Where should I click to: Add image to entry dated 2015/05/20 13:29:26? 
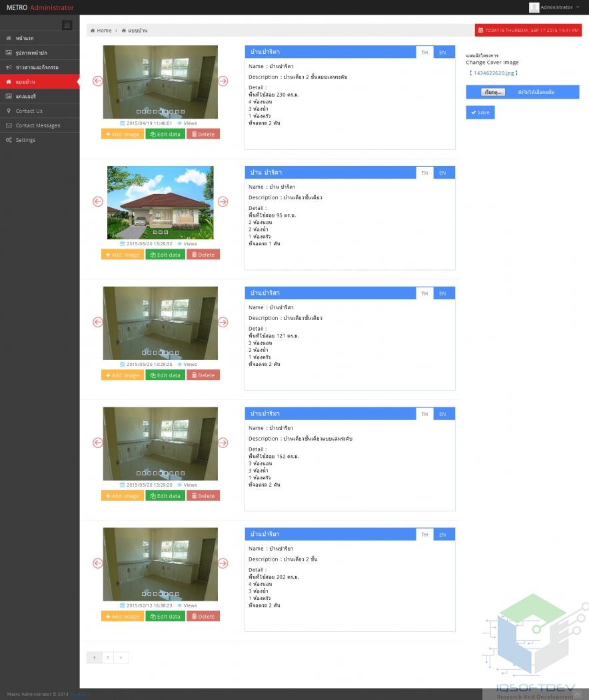point(123,375)
